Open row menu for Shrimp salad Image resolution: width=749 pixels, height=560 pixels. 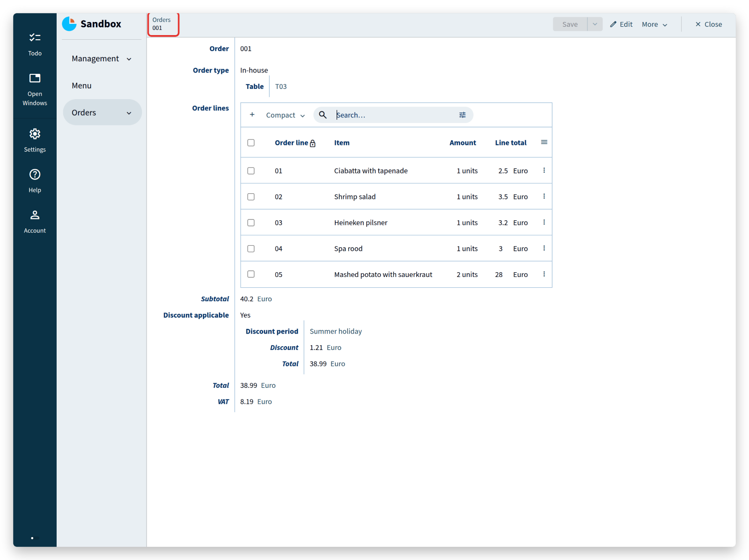(x=544, y=196)
